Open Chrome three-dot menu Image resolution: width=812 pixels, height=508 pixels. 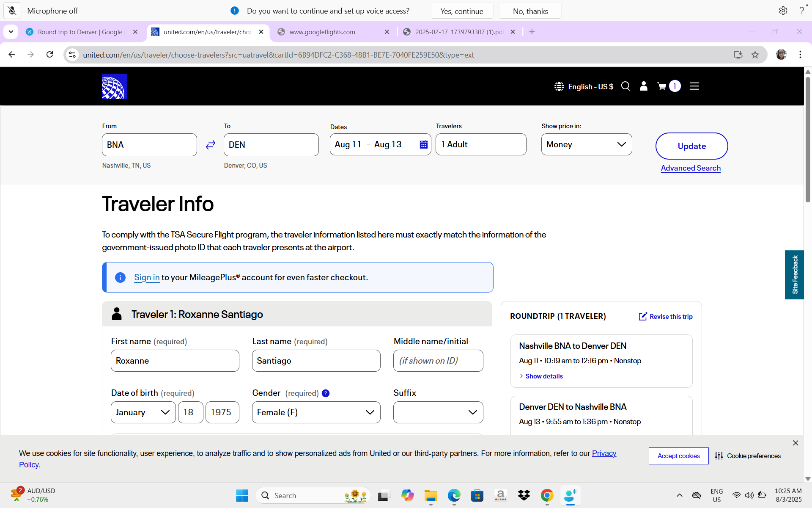(800, 55)
